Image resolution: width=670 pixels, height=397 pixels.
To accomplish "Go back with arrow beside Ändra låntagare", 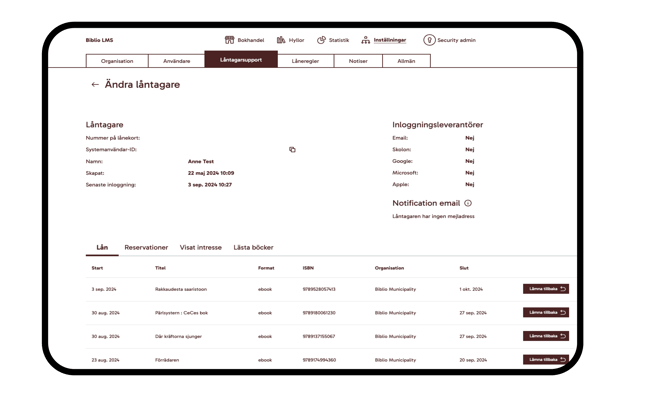I will click(x=95, y=85).
